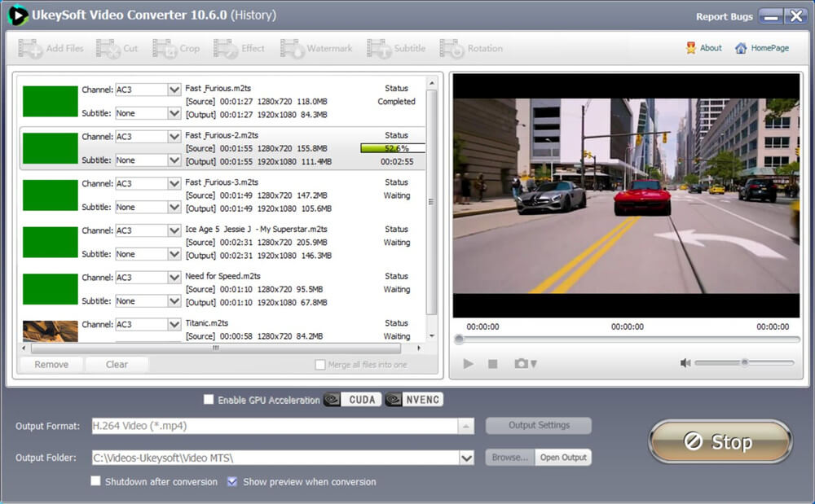Click Completed status of Fast_Furious.m2ts
This screenshot has height=504, width=815.
[x=396, y=102]
